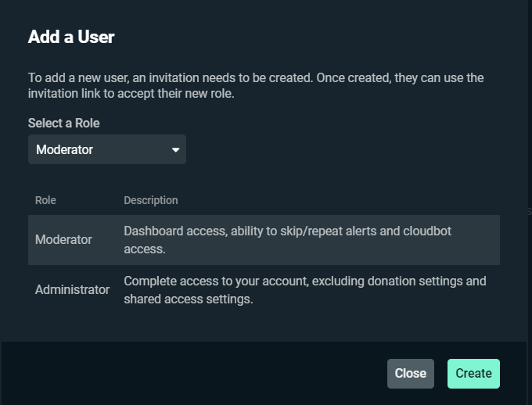Click the Select a Role label
The image size is (532, 405).
tap(64, 123)
